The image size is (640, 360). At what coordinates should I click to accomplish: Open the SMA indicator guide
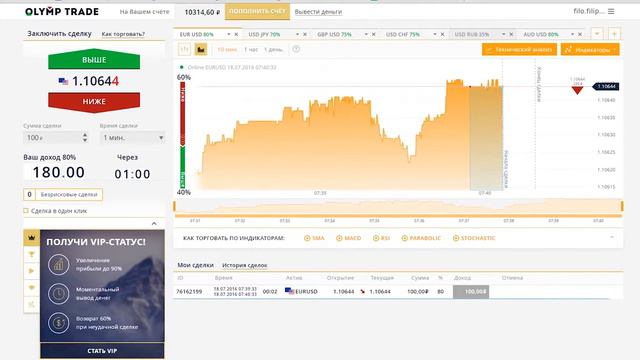(314, 238)
